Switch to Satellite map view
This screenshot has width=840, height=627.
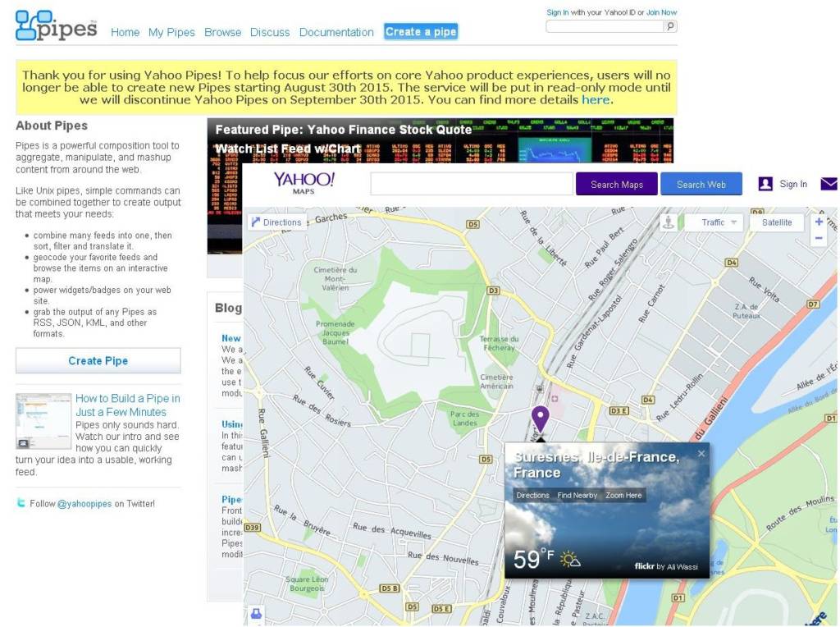(x=777, y=222)
